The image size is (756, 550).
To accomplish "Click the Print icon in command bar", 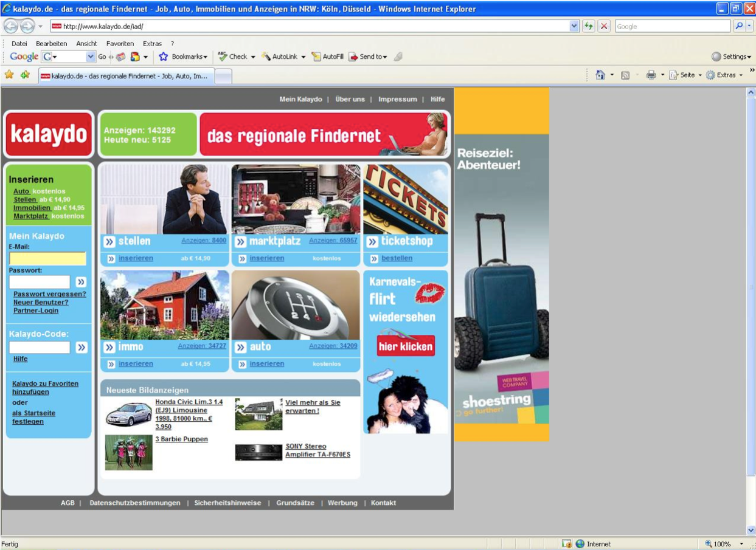I will pyautogui.click(x=651, y=75).
